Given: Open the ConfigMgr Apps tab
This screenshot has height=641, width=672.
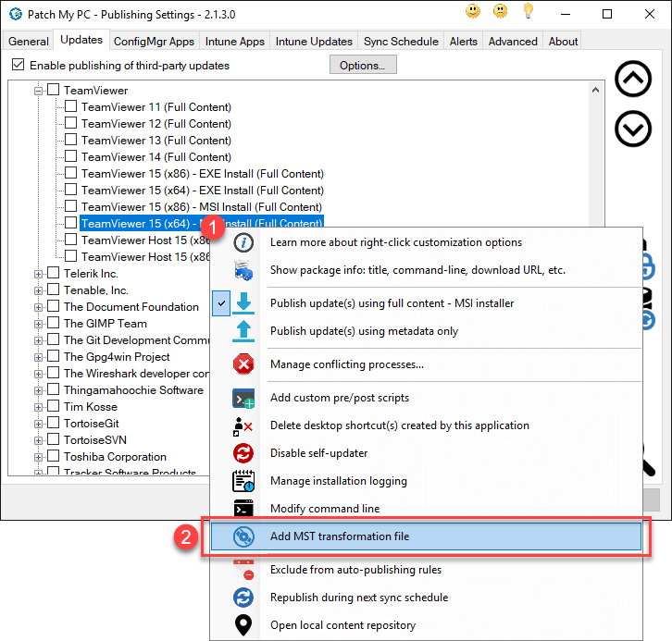Looking at the screenshot, I should click(x=154, y=41).
